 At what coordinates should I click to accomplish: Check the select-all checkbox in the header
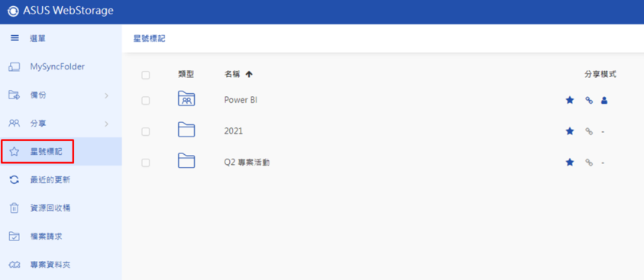(x=145, y=75)
